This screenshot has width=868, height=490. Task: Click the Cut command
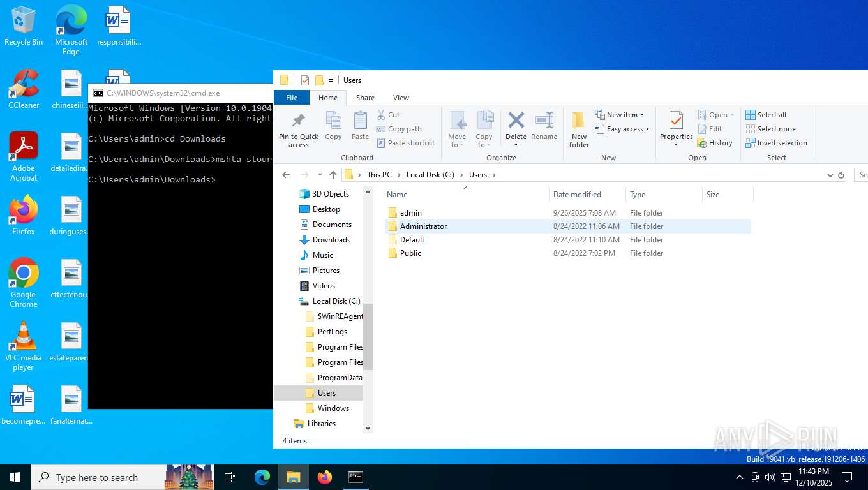[388, 115]
